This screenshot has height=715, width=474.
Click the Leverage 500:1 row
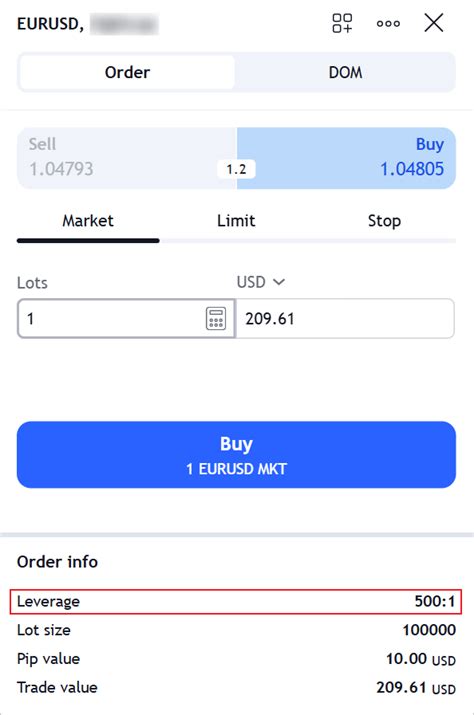point(236,601)
